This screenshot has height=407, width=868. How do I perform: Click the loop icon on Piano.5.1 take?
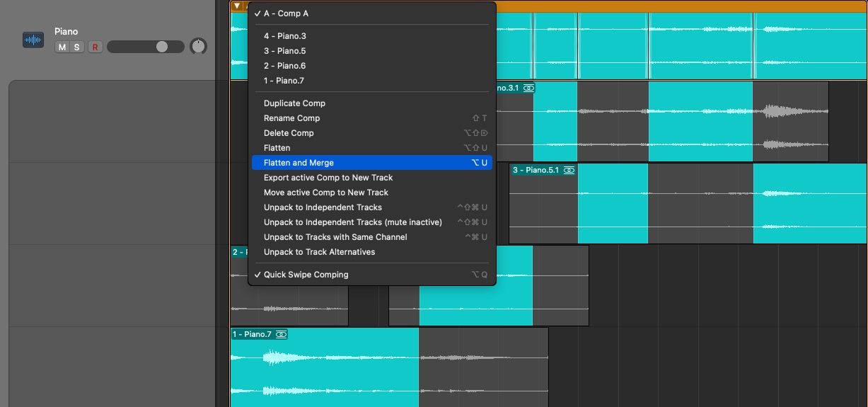click(569, 170)
